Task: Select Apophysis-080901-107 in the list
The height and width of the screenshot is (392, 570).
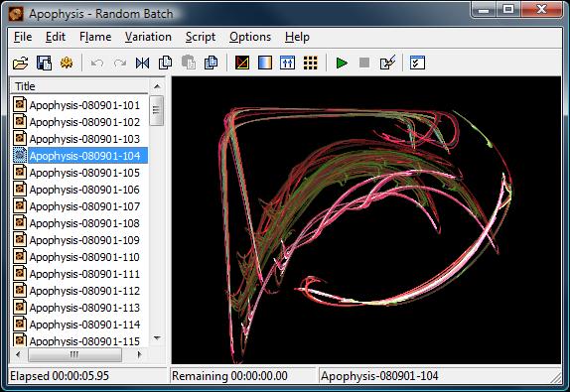Action: (x=84, y=206)
